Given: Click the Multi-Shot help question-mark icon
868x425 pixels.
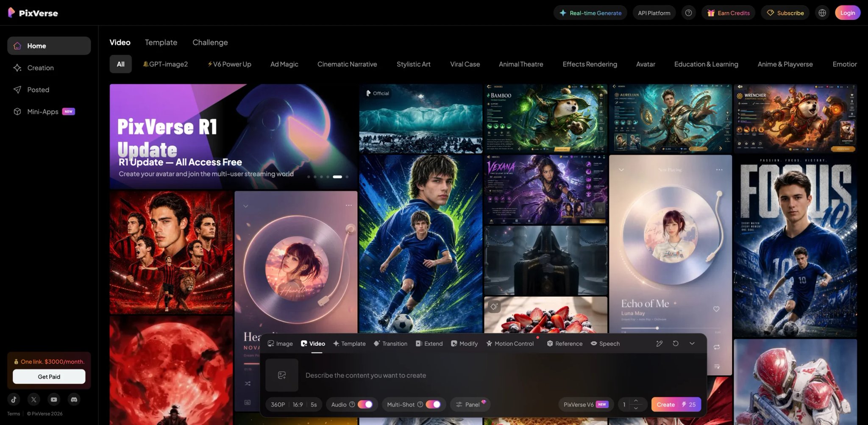Looking at the screenshot, I should pos(420,405).
